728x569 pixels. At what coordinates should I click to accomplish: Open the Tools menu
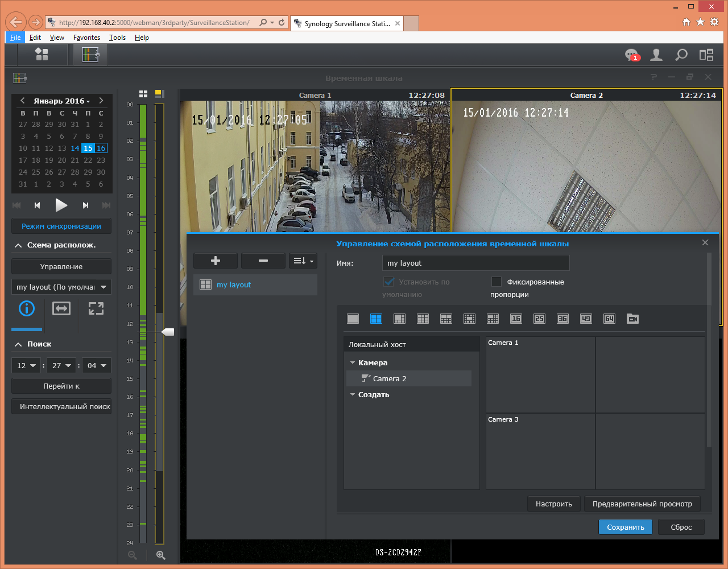coord(117,38)
